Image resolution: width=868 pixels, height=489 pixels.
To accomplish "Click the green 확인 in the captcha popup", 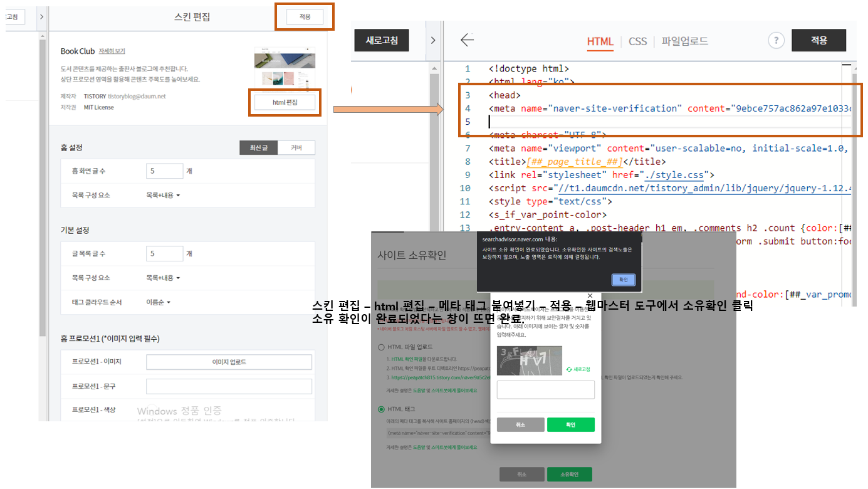I will (570, 424).
